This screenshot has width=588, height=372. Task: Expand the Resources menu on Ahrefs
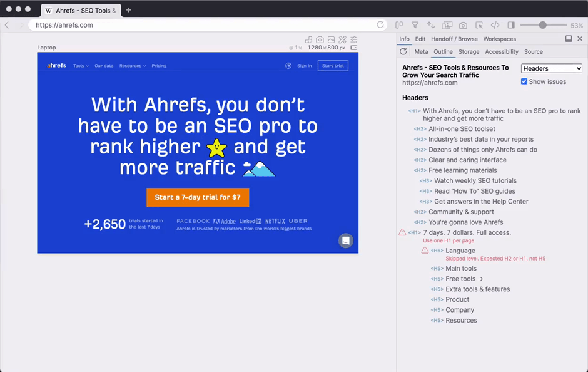(133, 66)
